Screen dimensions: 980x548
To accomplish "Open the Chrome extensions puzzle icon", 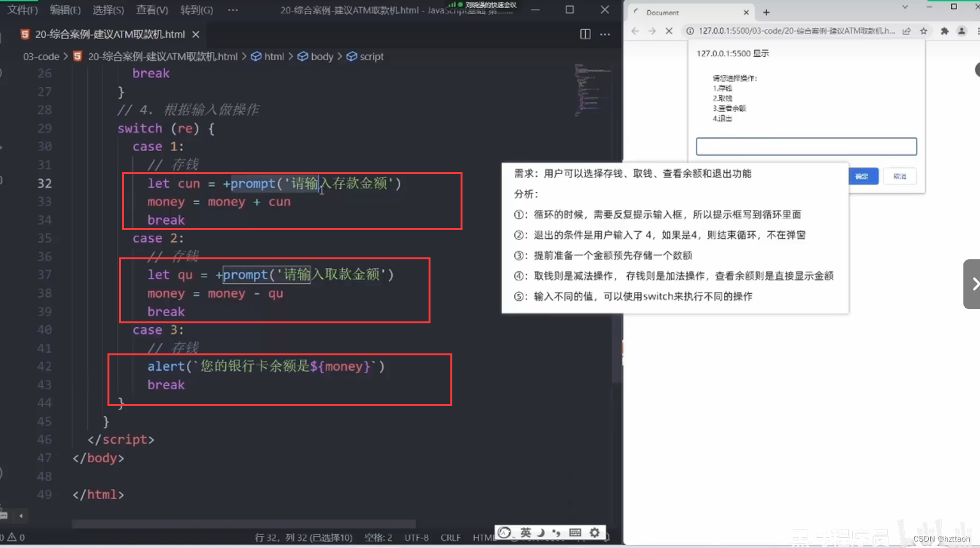I will click(945, 31).
